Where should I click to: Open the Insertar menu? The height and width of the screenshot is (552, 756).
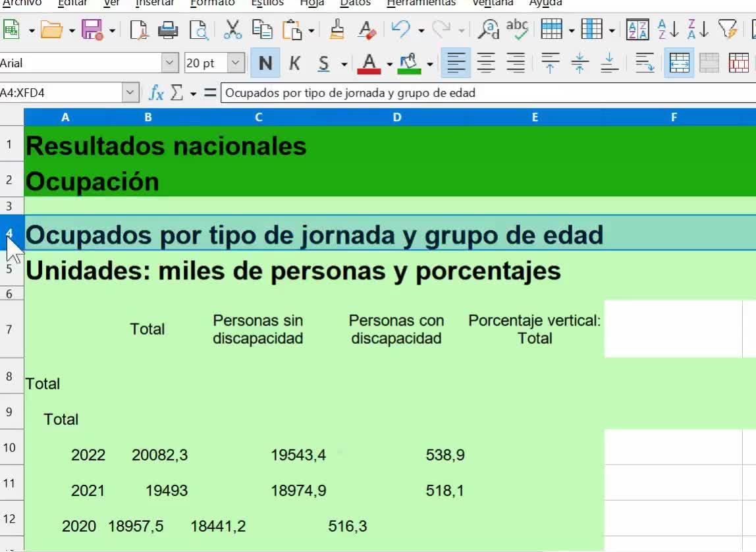point(155,3)
